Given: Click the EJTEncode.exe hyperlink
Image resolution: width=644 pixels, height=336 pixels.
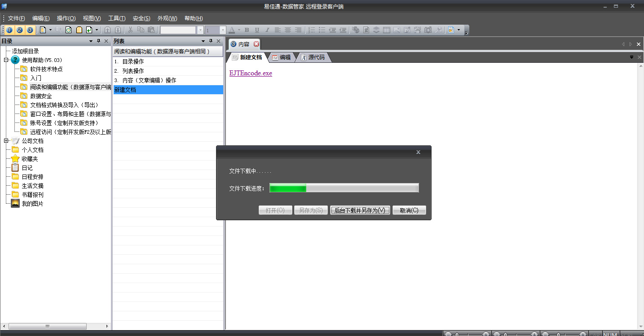Looking at the screenshot, I should (x=251, y=73).
